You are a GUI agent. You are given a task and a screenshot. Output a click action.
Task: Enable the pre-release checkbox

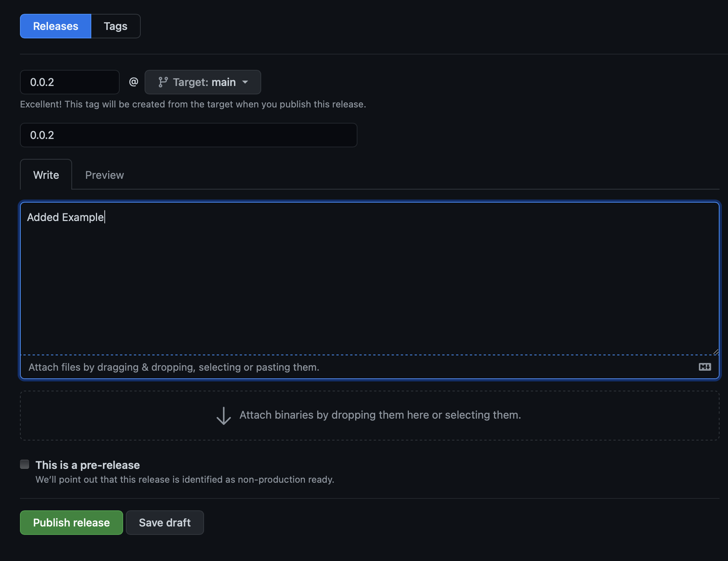(25, 464)
